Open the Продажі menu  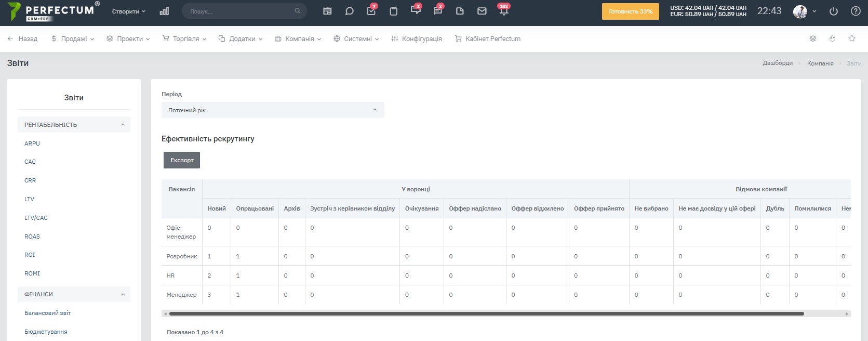(x=73, y=38)
